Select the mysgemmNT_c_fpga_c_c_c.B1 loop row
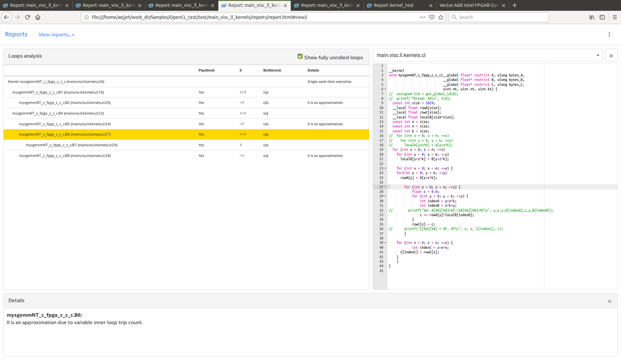 (58, 92)
